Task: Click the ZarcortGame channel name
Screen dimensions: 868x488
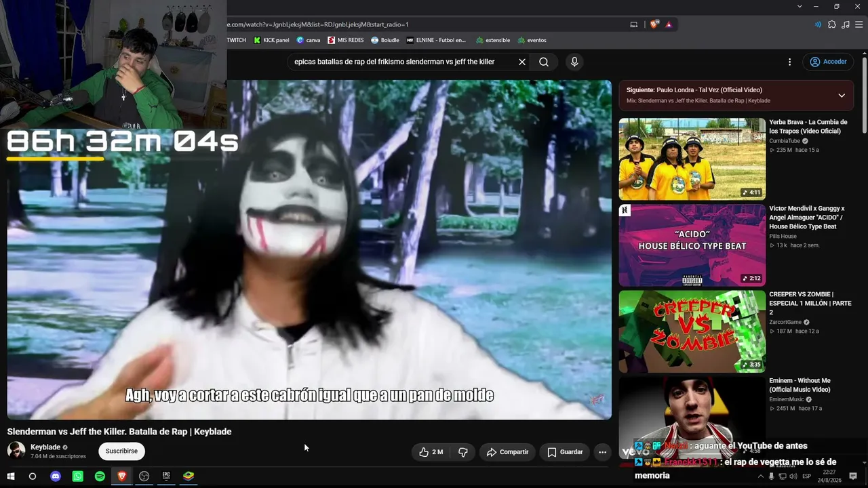Action: coord(785,322)
